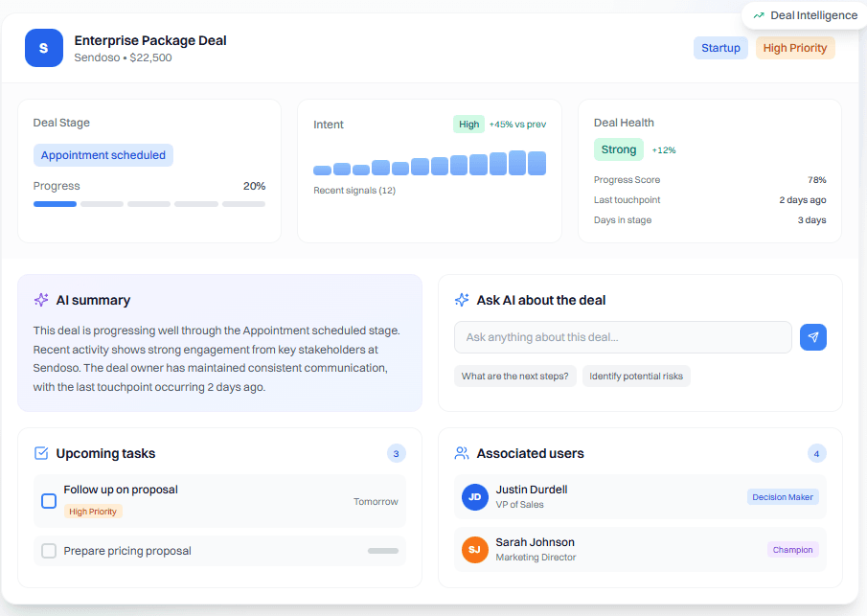Click the High Priority badge
Screen dimensions: 867x616
(795, 47)
